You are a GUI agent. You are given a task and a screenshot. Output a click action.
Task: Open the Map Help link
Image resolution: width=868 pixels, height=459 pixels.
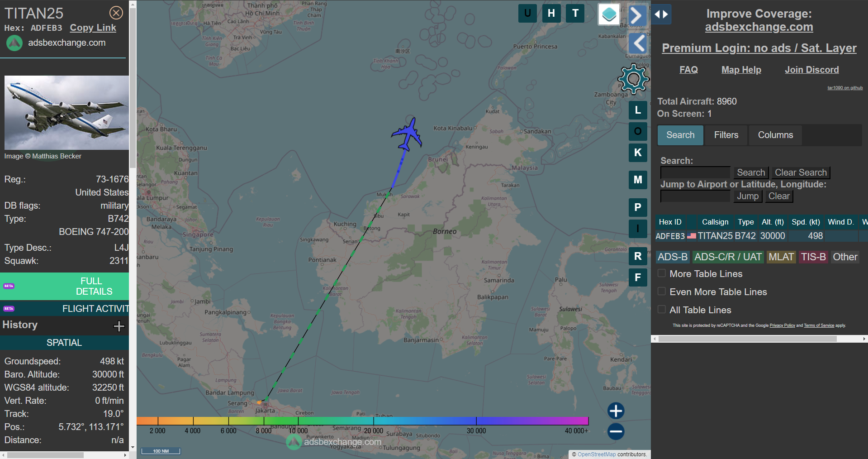tap(741, 70)
